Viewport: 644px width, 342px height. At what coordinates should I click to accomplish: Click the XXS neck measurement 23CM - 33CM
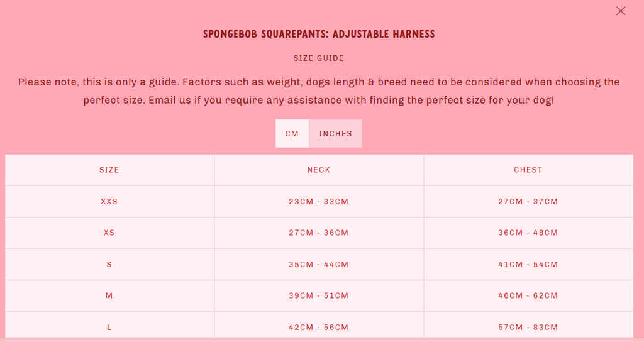(319, 202)
